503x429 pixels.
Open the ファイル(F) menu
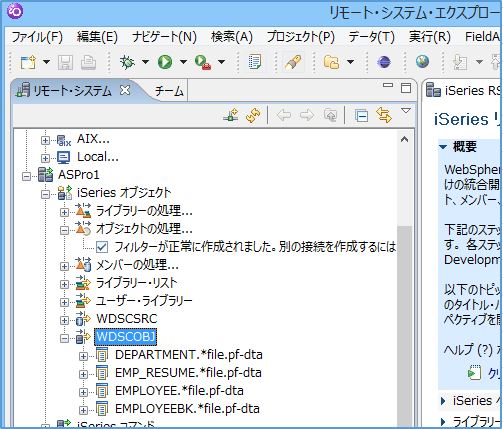pyautogui.click(x=37, y=37)
